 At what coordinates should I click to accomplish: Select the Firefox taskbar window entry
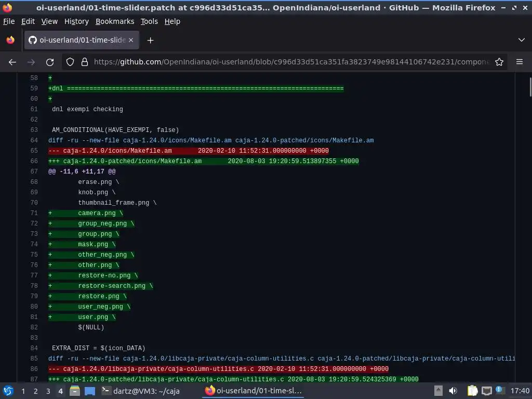point(254,391)
